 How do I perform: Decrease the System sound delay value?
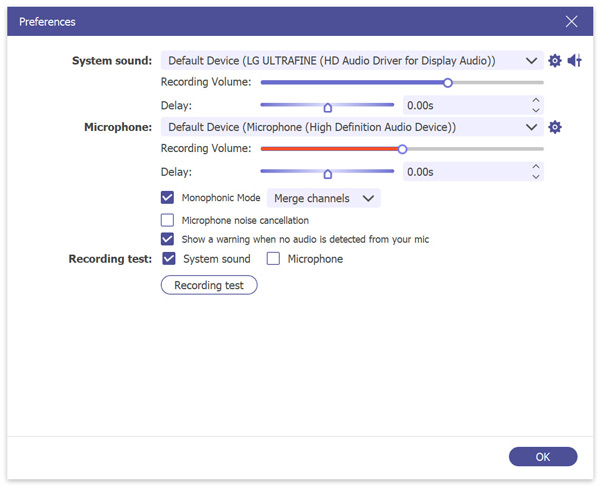pos(536,110)
